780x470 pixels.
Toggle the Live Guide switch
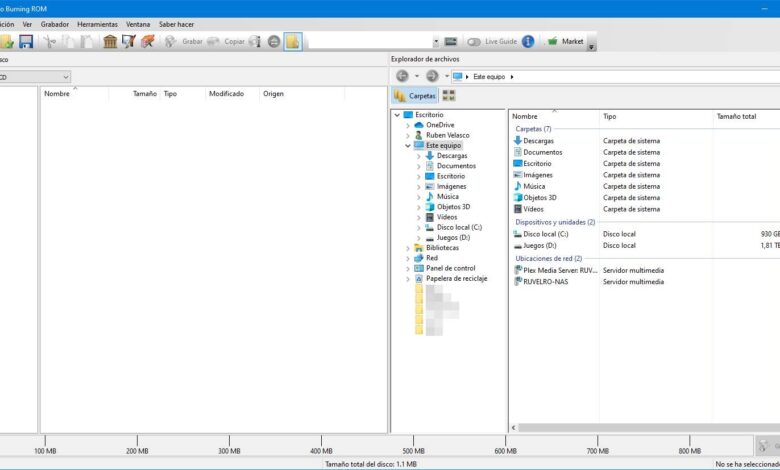click(x=474, y=42)
